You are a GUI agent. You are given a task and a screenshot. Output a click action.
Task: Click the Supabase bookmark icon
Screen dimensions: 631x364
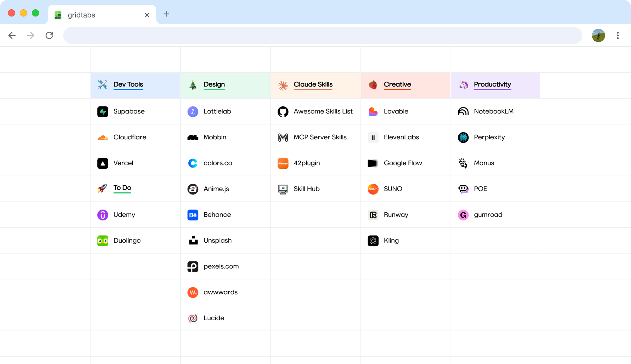pos(103,112)
